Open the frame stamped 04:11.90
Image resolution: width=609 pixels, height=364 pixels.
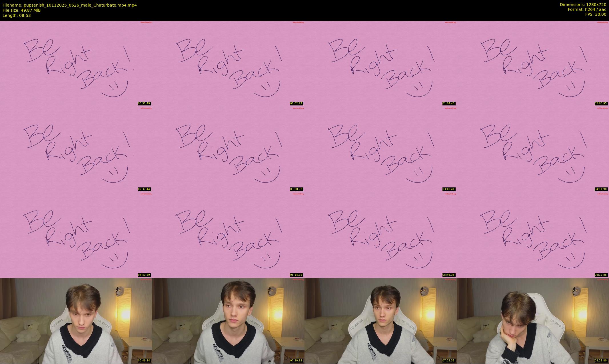point(533,149)
